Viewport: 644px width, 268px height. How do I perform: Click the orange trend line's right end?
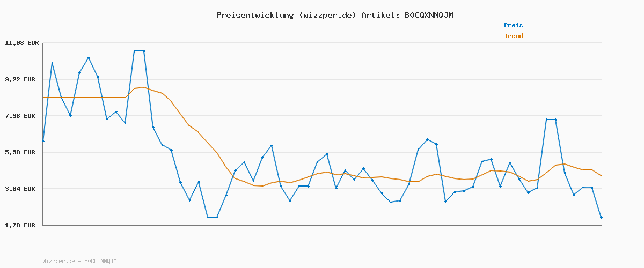pyautogui.click(x=601, y=176)
